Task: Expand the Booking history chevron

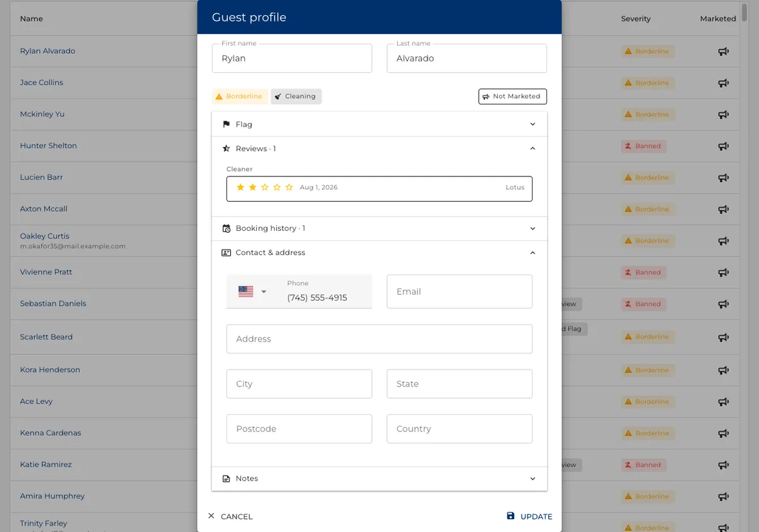Action: point(533,228)
